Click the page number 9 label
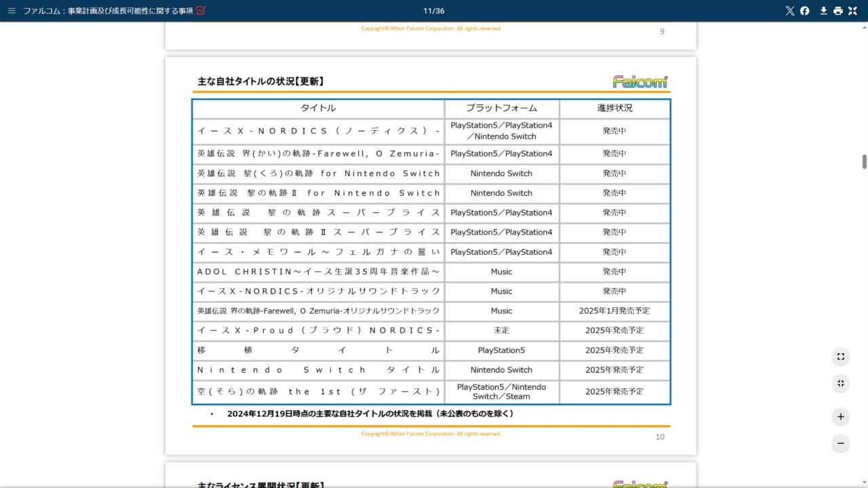The image size is (868, 488). coord(663,32)
